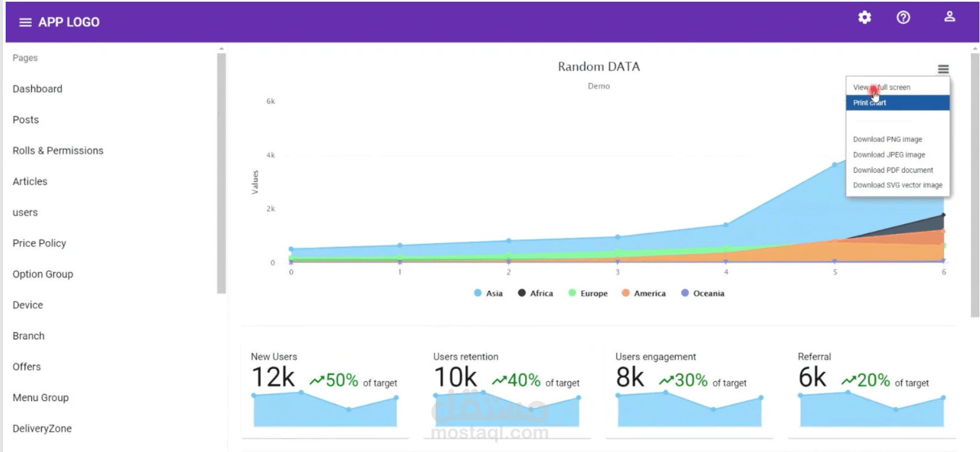The width and height of the screenshot is (980, 452).
Task: Click the New Users card
Action: pyautogui.click(x=325, y=391)
